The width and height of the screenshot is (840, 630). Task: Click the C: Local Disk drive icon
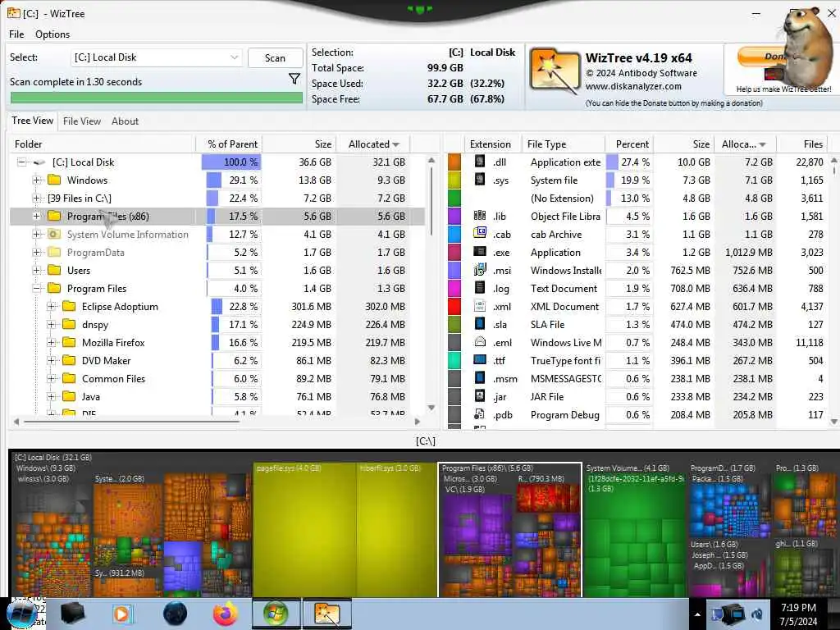coord(39,162)
